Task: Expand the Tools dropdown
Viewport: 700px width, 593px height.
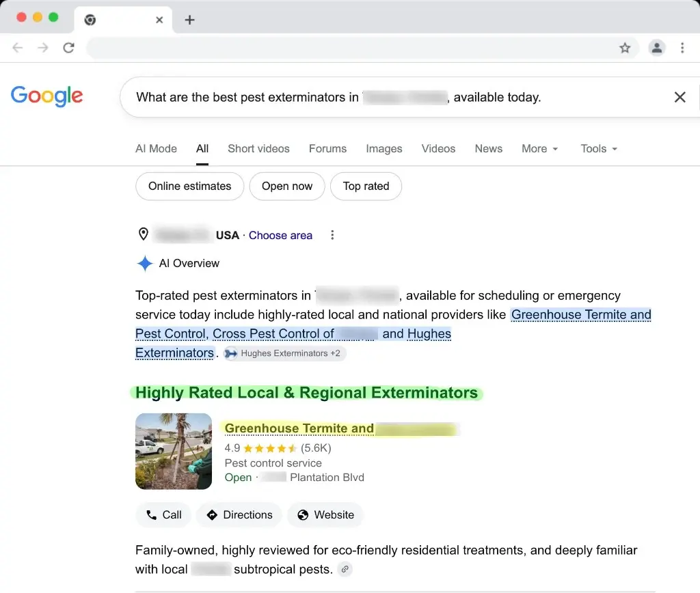Action: (599, 148)
